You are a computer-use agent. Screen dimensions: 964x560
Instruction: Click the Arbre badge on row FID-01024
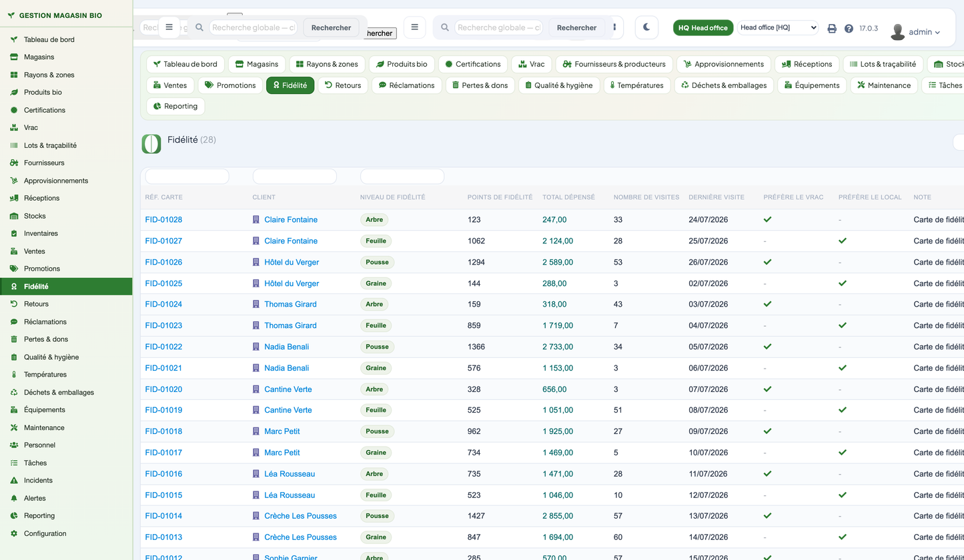tap(374, 304)
